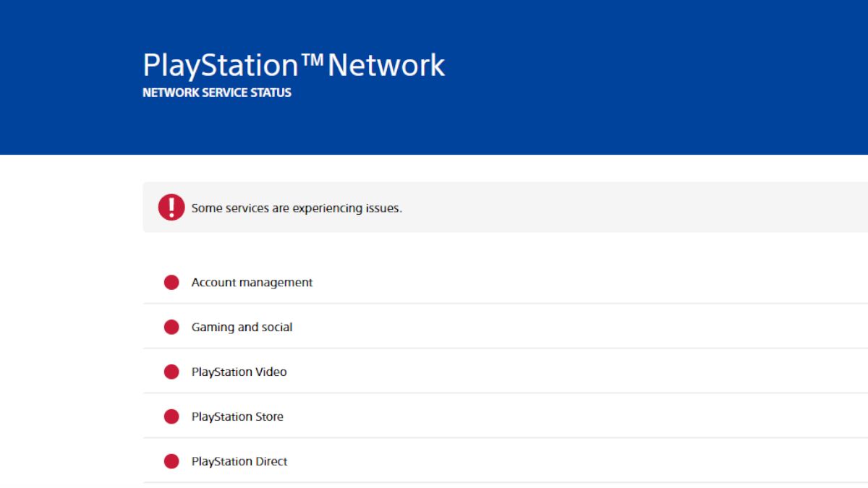The height and width of the screenshot is (488, 868).
Task: Select the Gaming and social label text
Action: 242,327
